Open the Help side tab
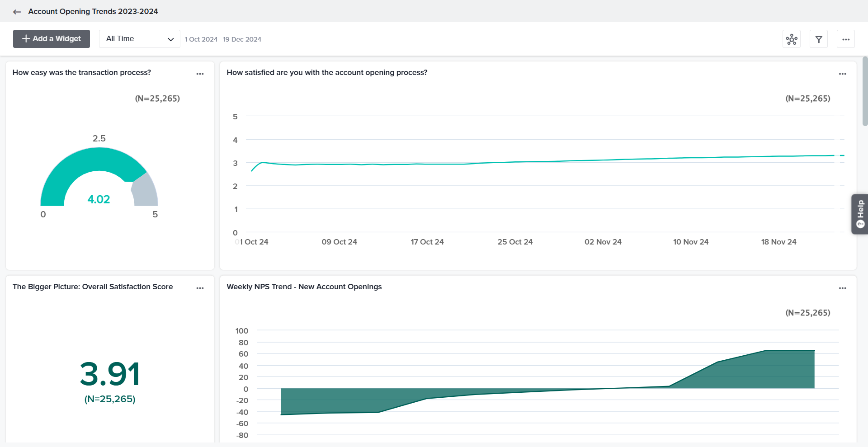This screenshot has height=447, width=868. click(x=860, y=214)
